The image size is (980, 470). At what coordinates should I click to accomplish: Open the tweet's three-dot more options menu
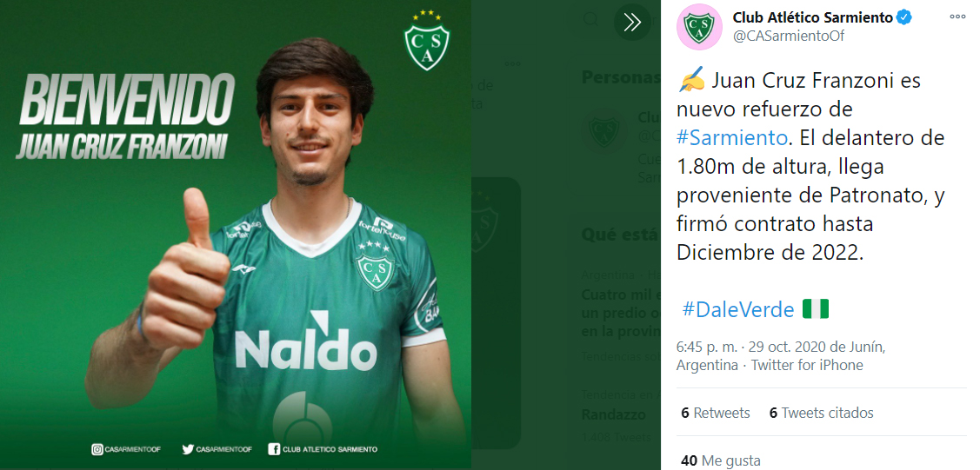[957, 17]
